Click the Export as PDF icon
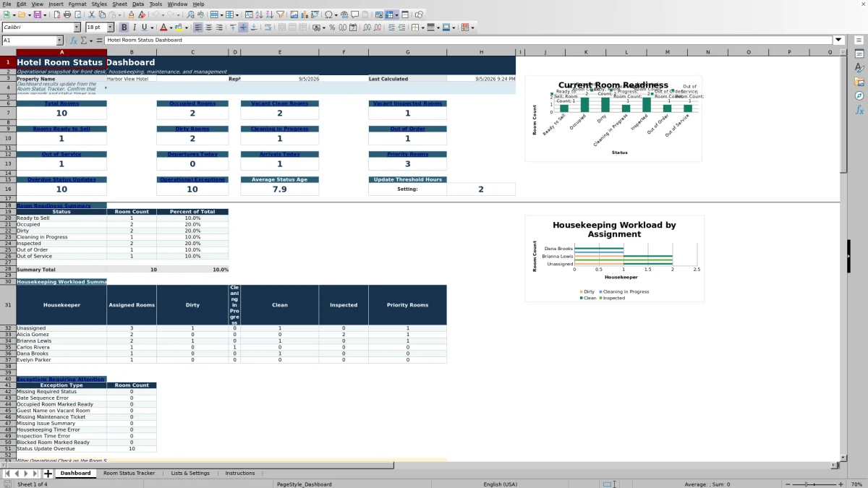Image resolution: width=868 pixels, height=488 pixels. pos(57,14)
